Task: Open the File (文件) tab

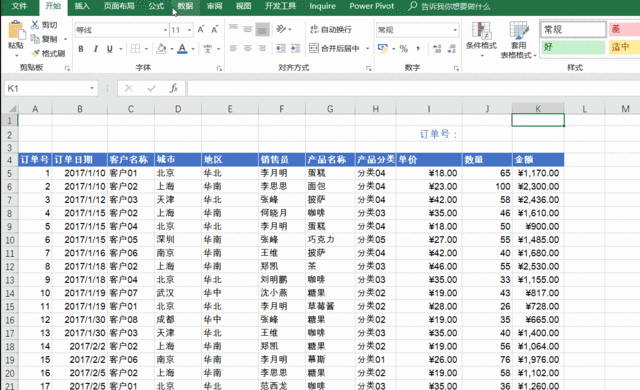Action: click(x=19, y=6)
